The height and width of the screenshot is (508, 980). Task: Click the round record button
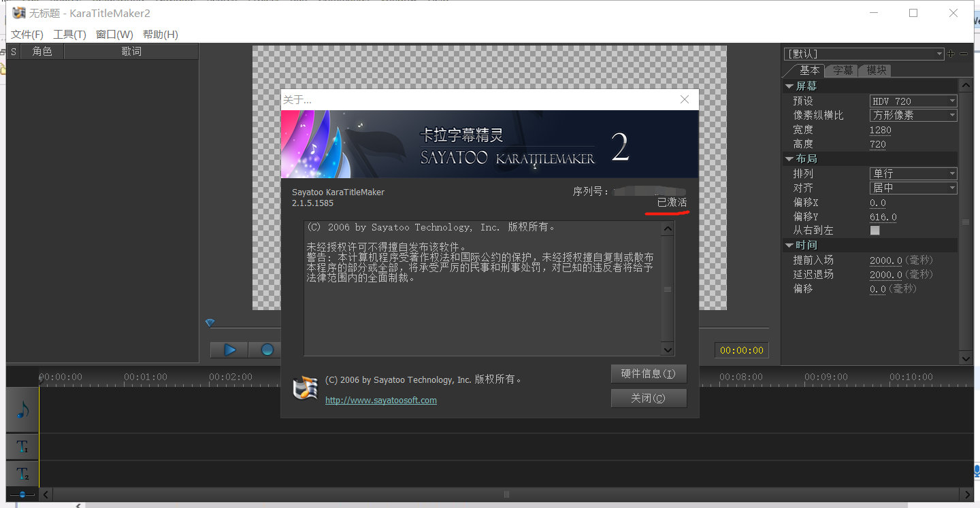click(x=267, y=350)
